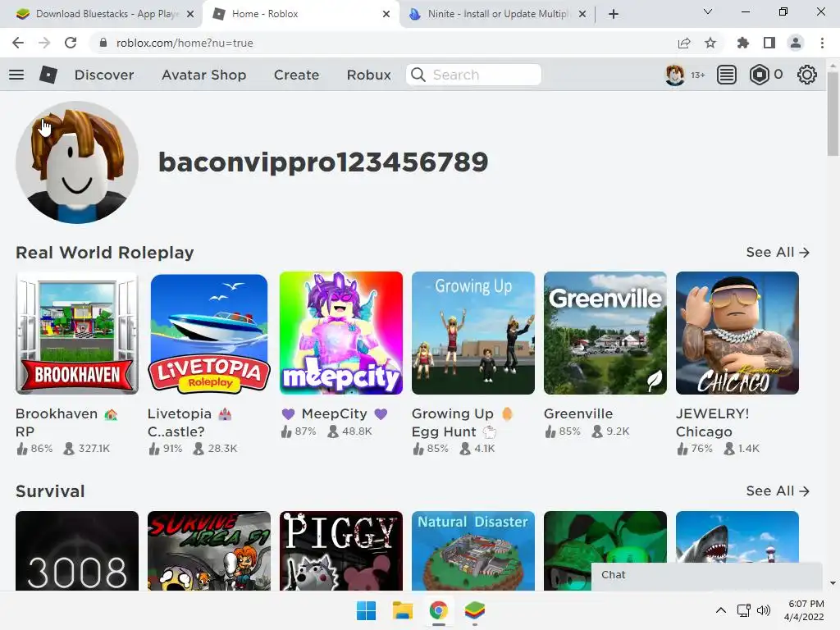Toggle Chrome side panel
840x630 pixels.
[769, 43]
